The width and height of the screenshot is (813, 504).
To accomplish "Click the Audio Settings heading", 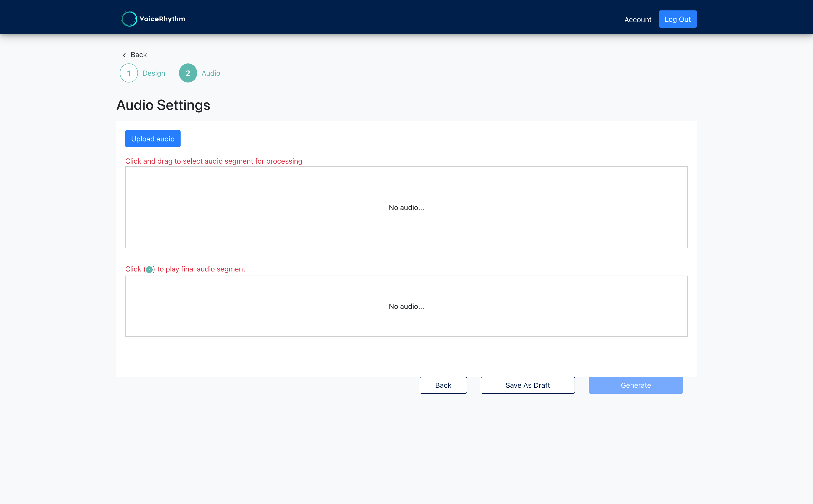I will coord(163,105).
